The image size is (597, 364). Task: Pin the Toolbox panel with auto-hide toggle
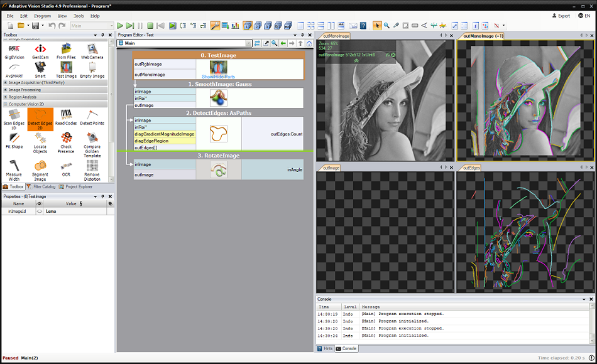(x=104, y=35)
